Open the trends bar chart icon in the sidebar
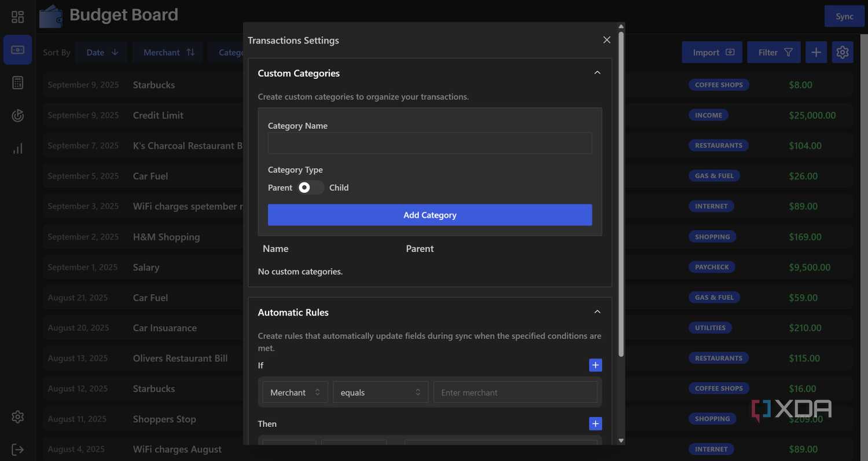The width and height of the screenshot is (868, 461). pyautogui.click(x=18, y=149)
